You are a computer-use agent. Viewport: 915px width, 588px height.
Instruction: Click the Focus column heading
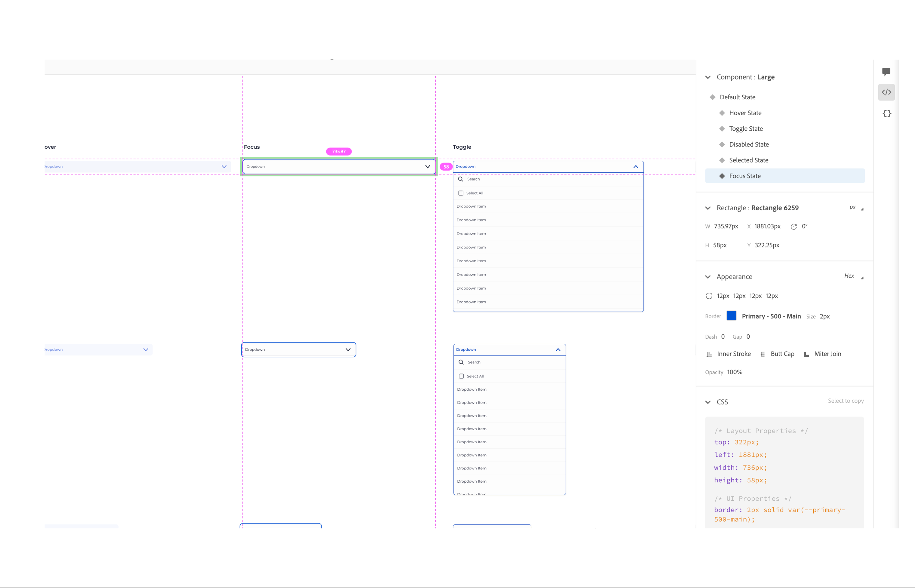click(x=252, y=147)
